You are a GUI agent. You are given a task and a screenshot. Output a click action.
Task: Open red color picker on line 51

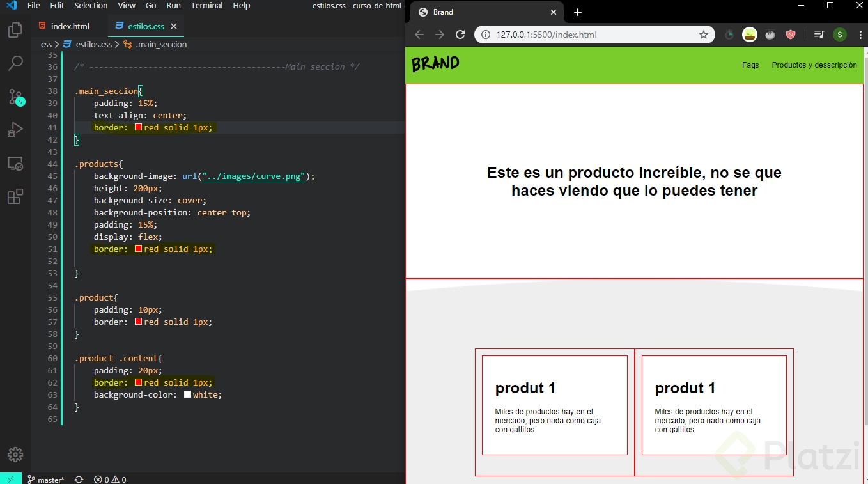click(138, 249)
